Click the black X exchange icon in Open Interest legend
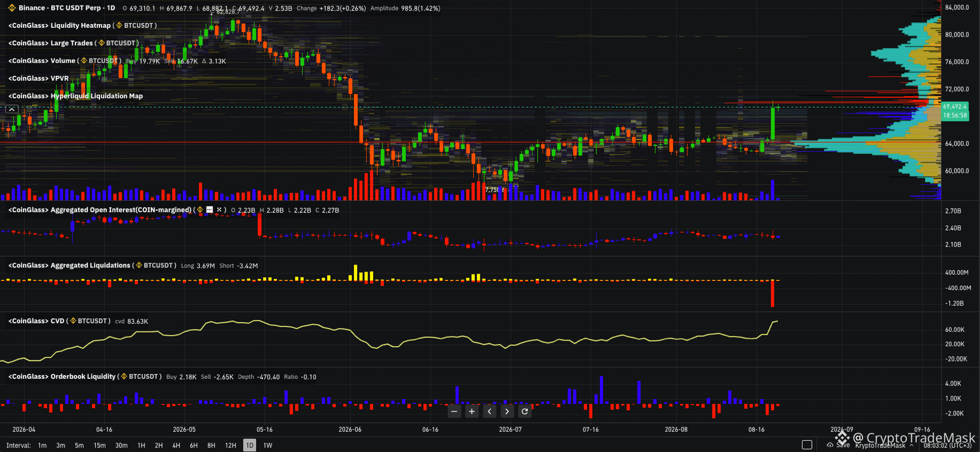Screen dimensions: 980x452 point(219,210)
